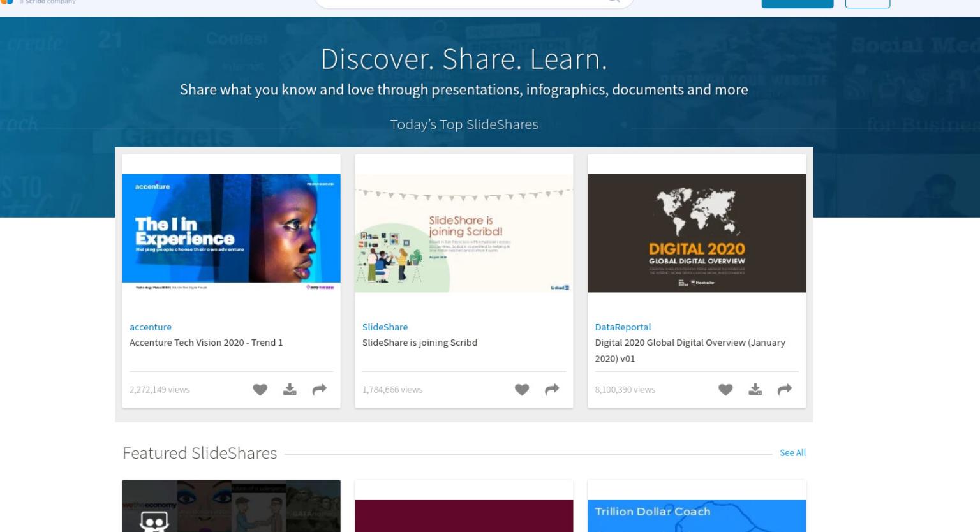Open title Digital 2020 Global Digital Overview (January 2020) v01
The image size is (980, 532).
pos(690,350)
